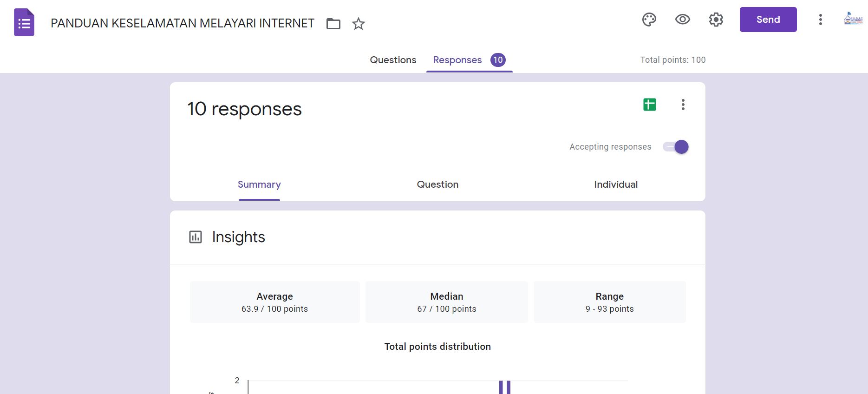Open form settings gear
This screenshot has width=868, height=394.
(716, 20)
